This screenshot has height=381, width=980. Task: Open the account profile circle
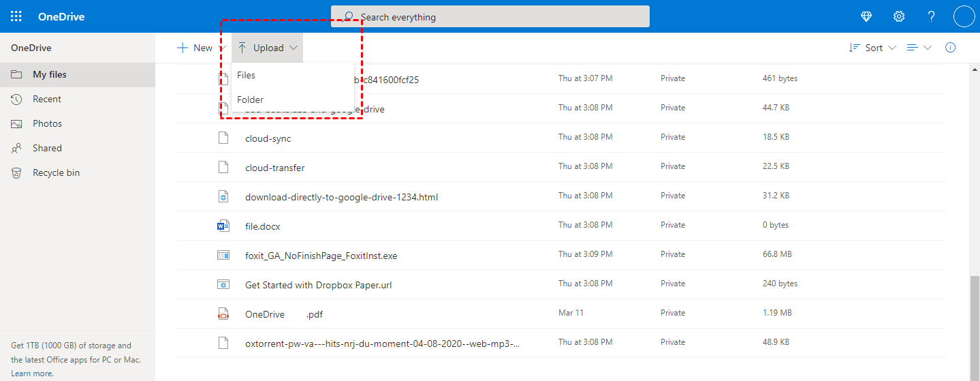coord(964,16)
